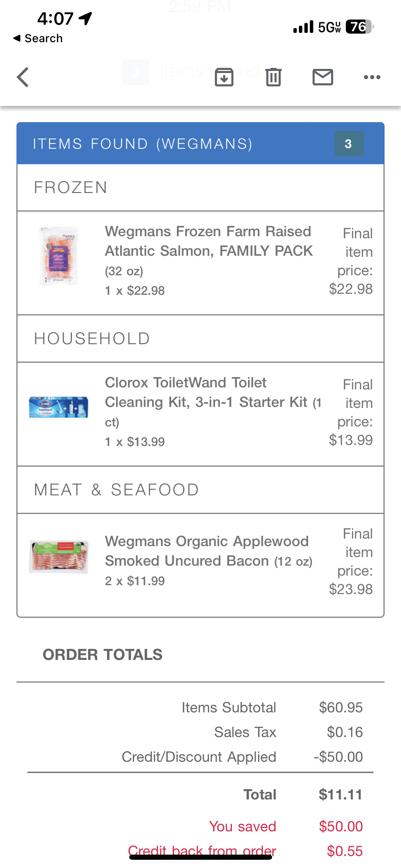Mark as unread with envelope icon
401x868 pixels.
click(323, 77)
